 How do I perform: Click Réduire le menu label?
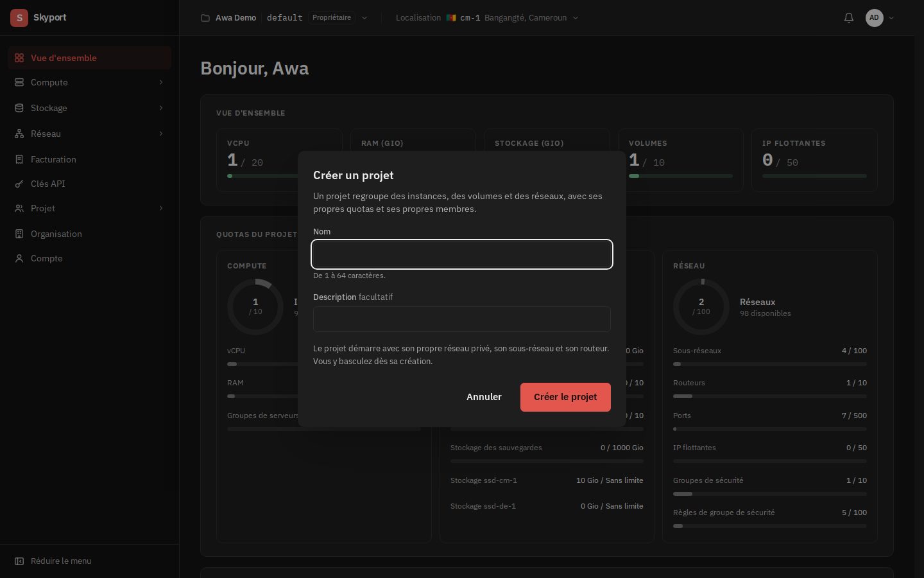(61, 561)
